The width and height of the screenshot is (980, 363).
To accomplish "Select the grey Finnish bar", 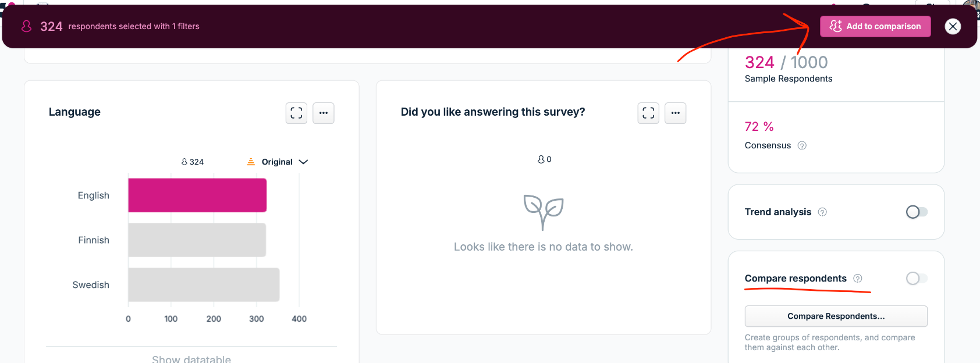I will click(197, 240).
